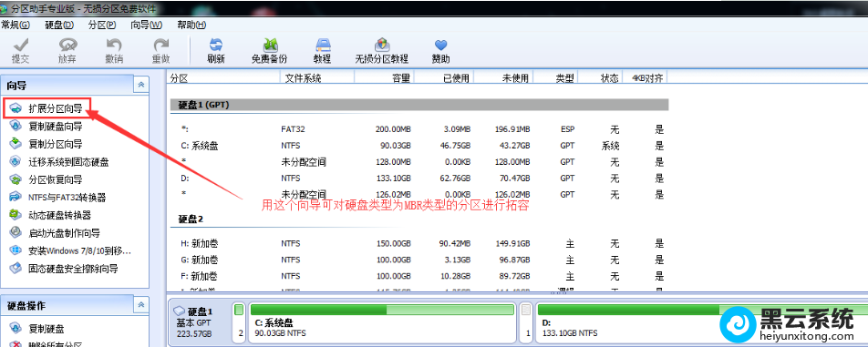Click the 系统 status cell

pyautogui.click(x=611, y=146)
